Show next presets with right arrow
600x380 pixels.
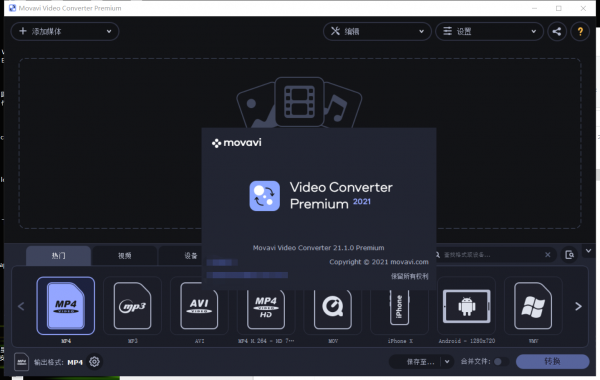click(x=578, y=306)
